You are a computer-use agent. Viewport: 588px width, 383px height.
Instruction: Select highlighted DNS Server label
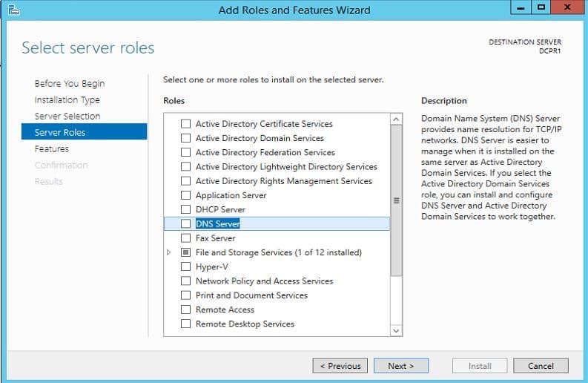[217, 224]
